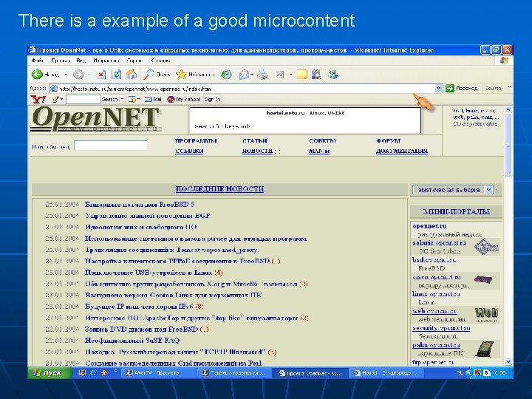This screenshot has width=532, height=399.
Task: Open the Правка menu
Action: 61,61
